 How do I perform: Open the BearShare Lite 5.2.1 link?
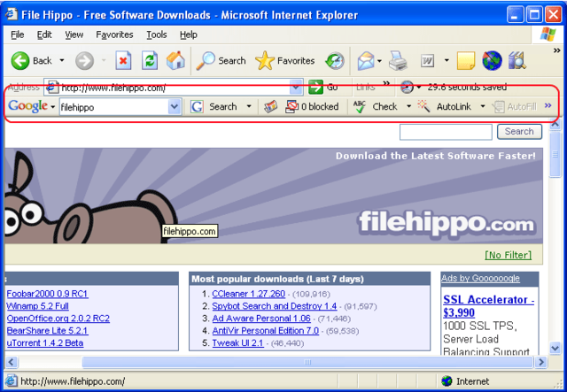click(47, 331)
